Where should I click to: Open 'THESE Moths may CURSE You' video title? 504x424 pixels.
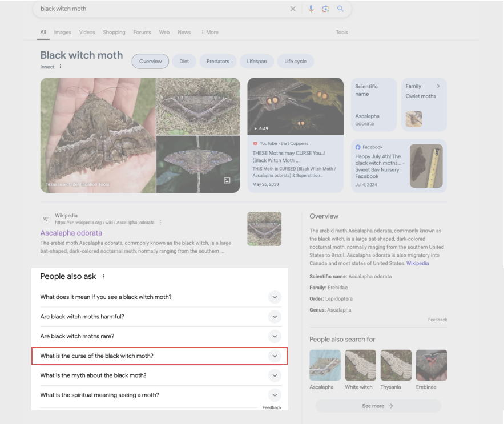tap(289, 157)
